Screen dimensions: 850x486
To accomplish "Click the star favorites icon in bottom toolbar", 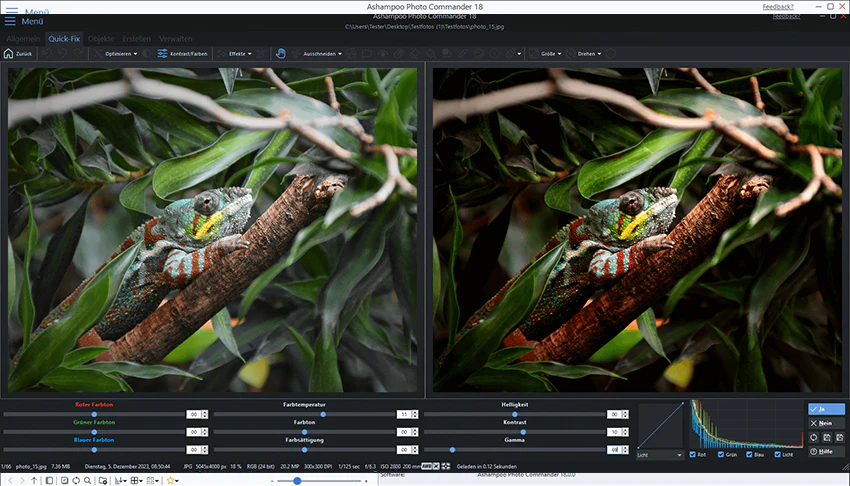I will point(170,481).
